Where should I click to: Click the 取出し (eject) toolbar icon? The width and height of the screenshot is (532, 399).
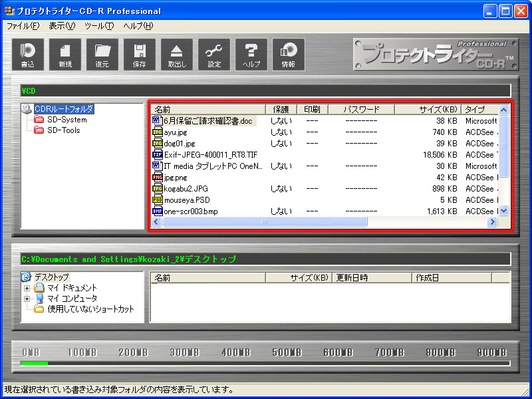(x=177, y=55)
